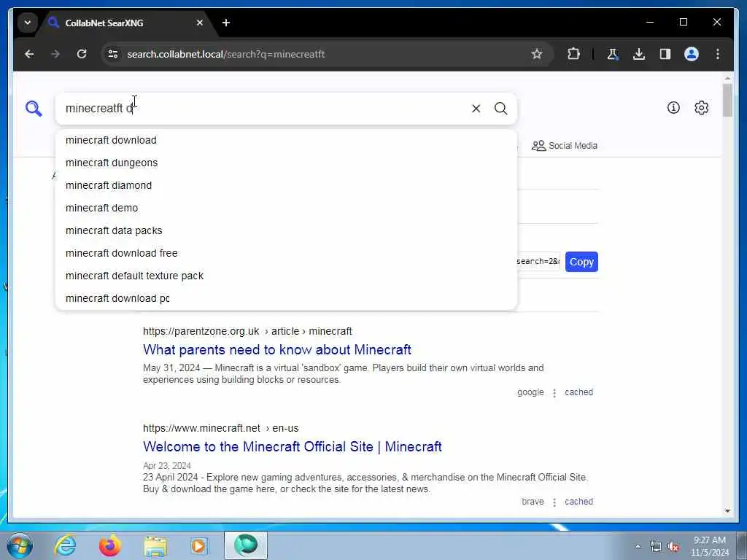Screen dimensions: 747x560
Task: Open the Windows Start menu
Action: pyautogui.click(x=20, y=545)
